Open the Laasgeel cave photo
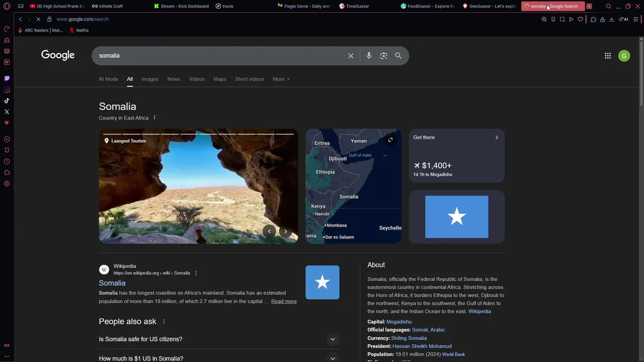Viewport: 644px width, 362px height. (x=198, y=186)
